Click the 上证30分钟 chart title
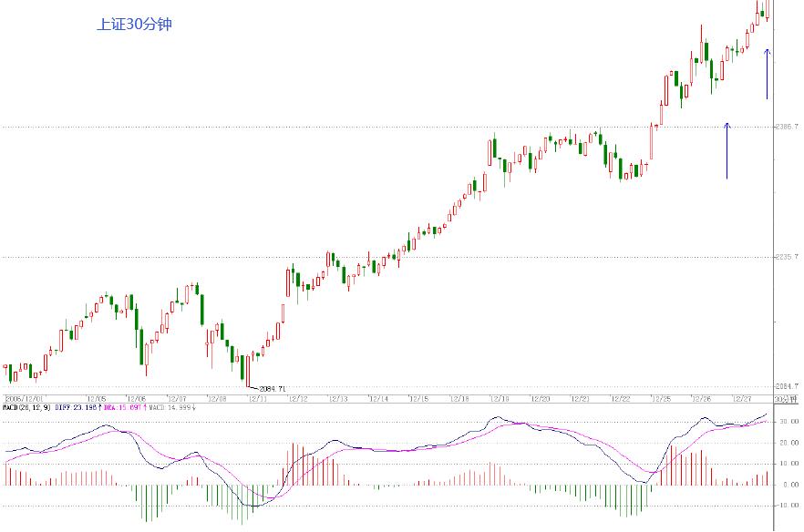This screenshot has width=804, height=532. click(134, 24)
